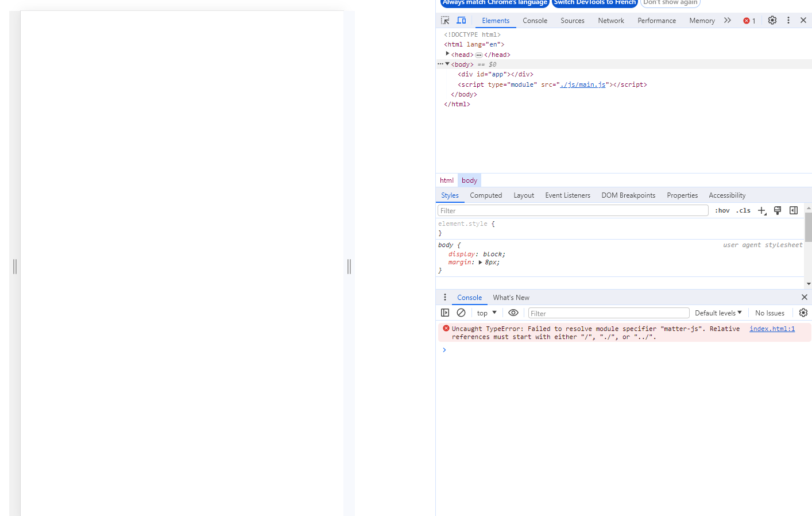This screenshot has width=812, height=516.
Task: Click the right viewport resize handle
Action: (349, 266)
